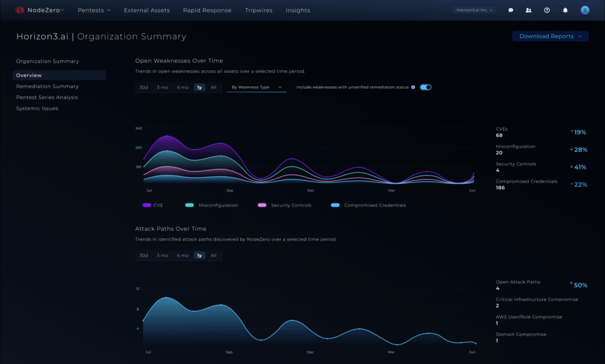Image resolution: width=605 pixels, height=364 pixels.
Task: Click the Horizon3.ai Organization Summary page title
Action: click(101, 36)
